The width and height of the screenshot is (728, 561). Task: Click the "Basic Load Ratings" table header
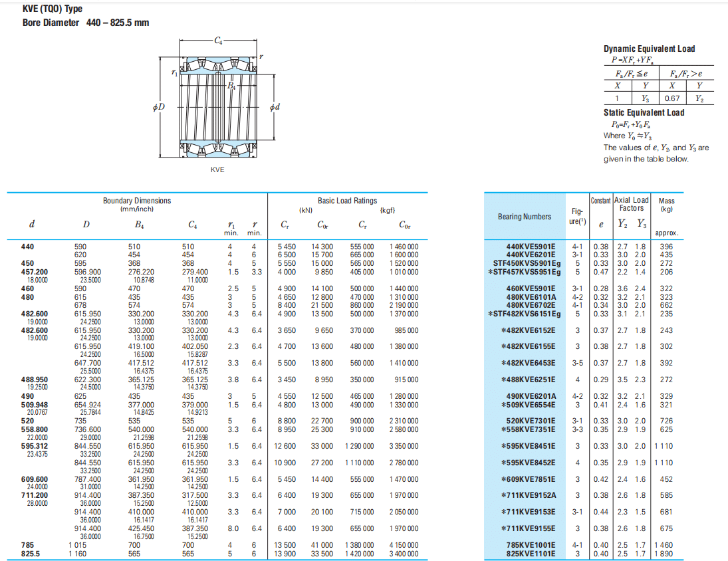coord(347,201)
